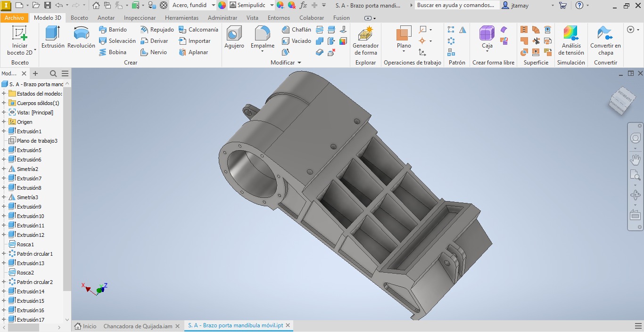This screenshot has height=332, width=644.
Task: Switch to the Boceto ribbon tab
Action: coord(79,18)
